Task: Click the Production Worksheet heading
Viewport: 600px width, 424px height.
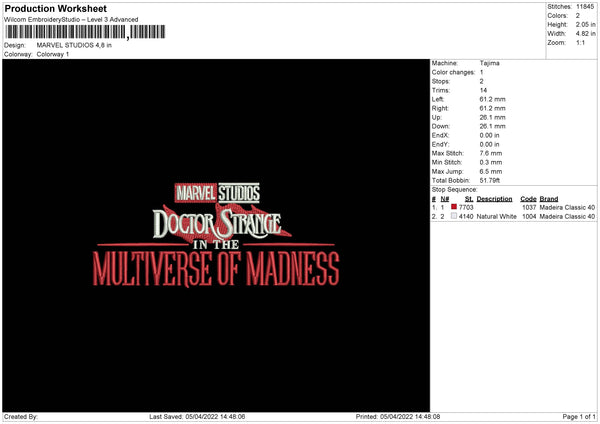Action: pos(56,8)
